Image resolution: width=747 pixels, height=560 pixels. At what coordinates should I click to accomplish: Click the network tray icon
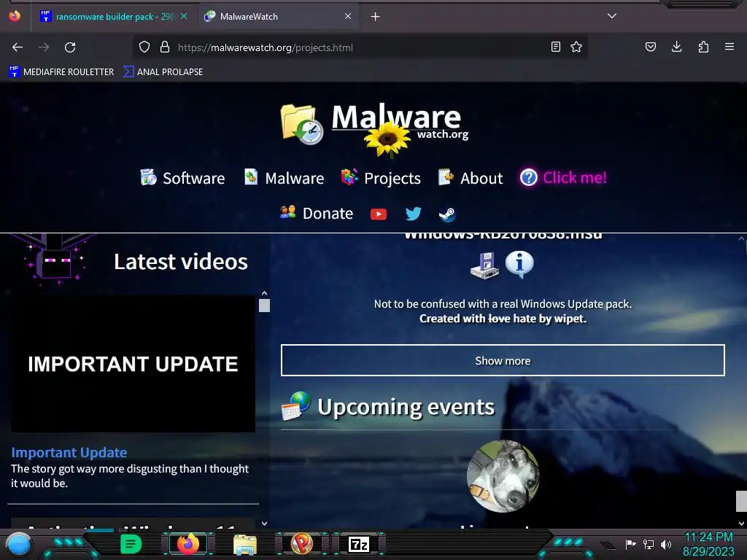(x=649, y=544)
